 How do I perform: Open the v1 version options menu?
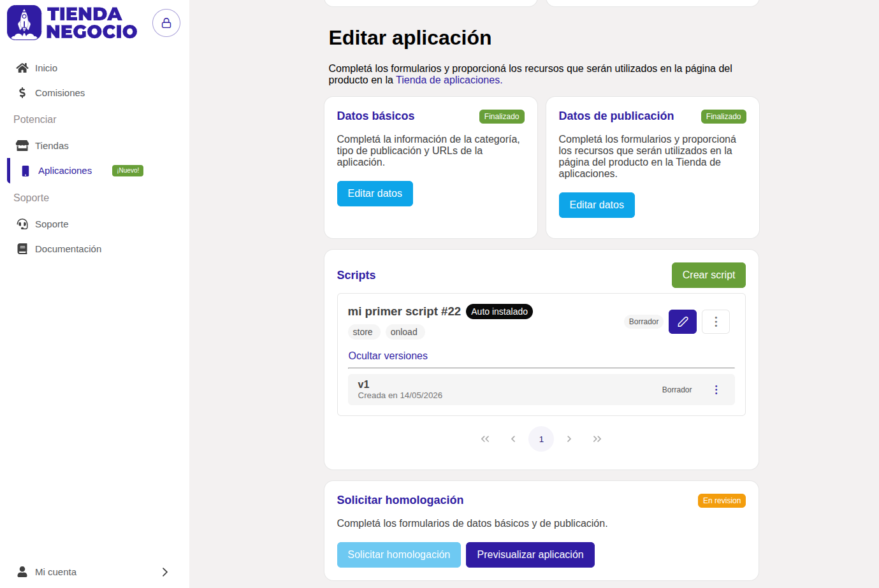(716, 390)
